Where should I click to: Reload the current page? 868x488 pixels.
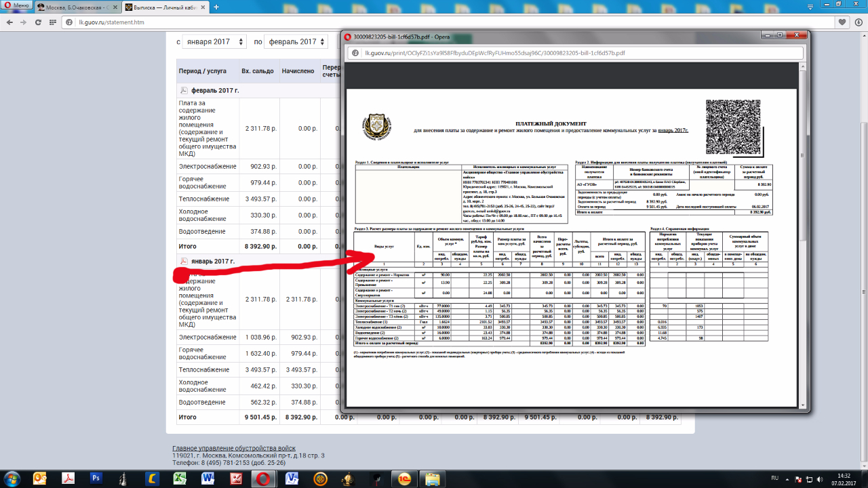tap(39, 22)
